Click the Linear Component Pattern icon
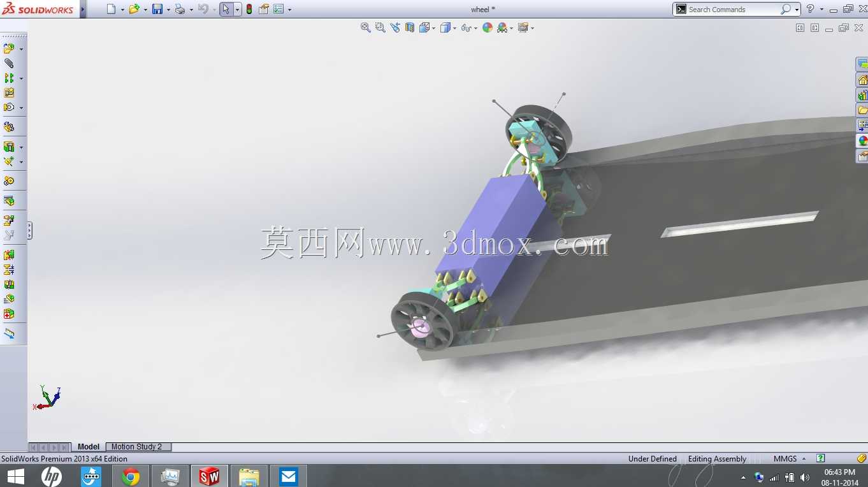Viewport: 868px width, 487px height. click(x=9, y=78)
